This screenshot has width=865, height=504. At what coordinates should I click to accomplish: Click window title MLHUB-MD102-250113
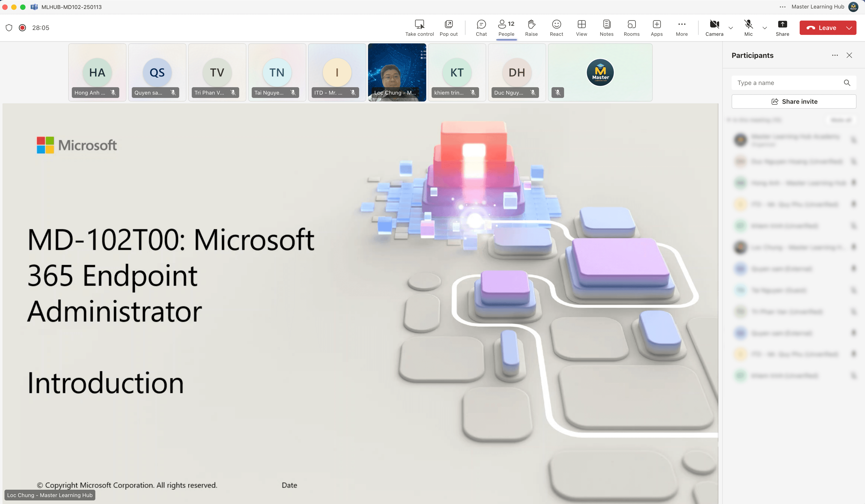coord(71,7)
